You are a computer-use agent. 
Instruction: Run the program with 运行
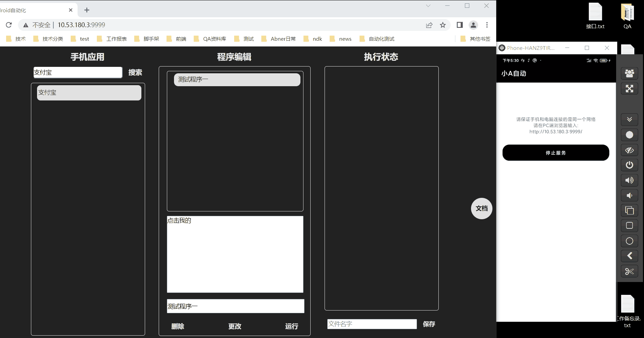pyautogui.click(x=292, y=326)
